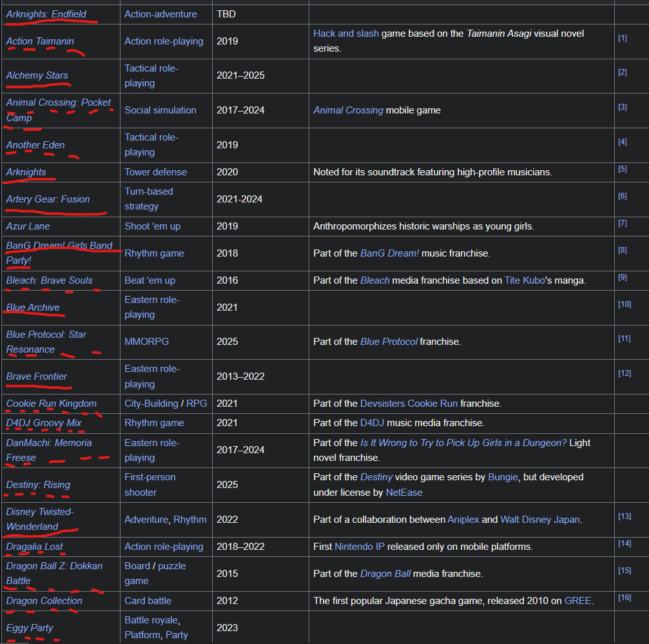Click the Adventure genre link in Twisted-Wonderland row
This screenshot has width=649, height=644.
(x=146, y=520)
